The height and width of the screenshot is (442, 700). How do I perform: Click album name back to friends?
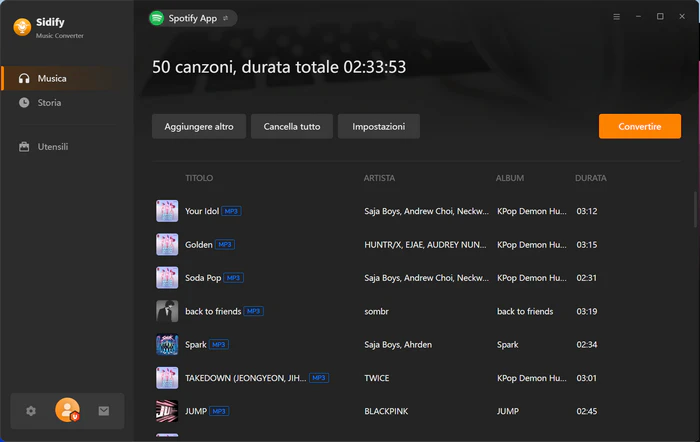525,311
